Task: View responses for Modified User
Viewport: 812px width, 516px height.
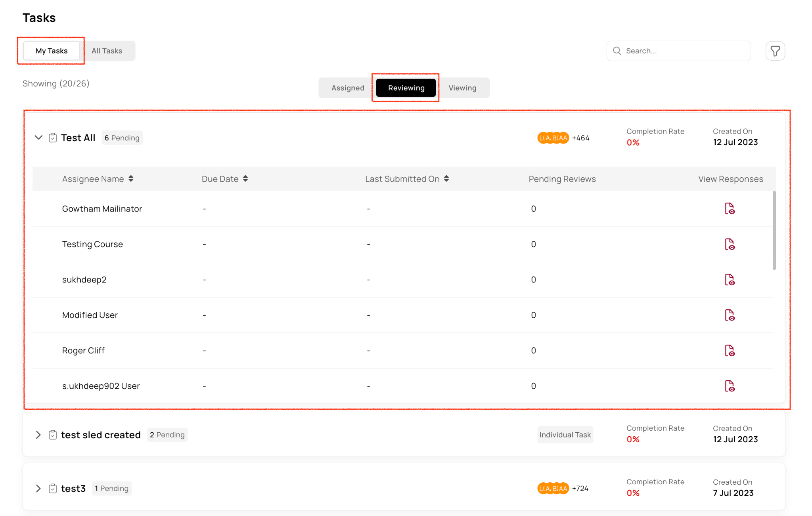Action: [x=730, y=315]
